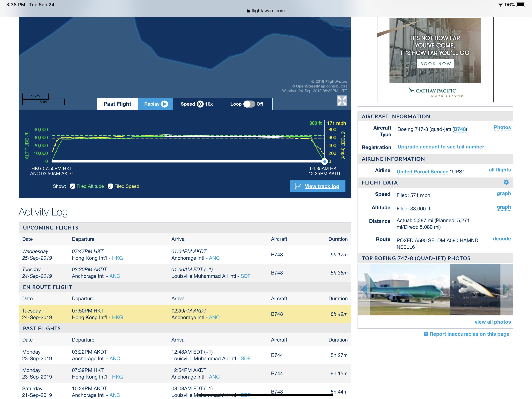Open ANC link for 03:22PM AKDT departure
Viewport: 532px width, 399px height.
click(x=115, y=358)
